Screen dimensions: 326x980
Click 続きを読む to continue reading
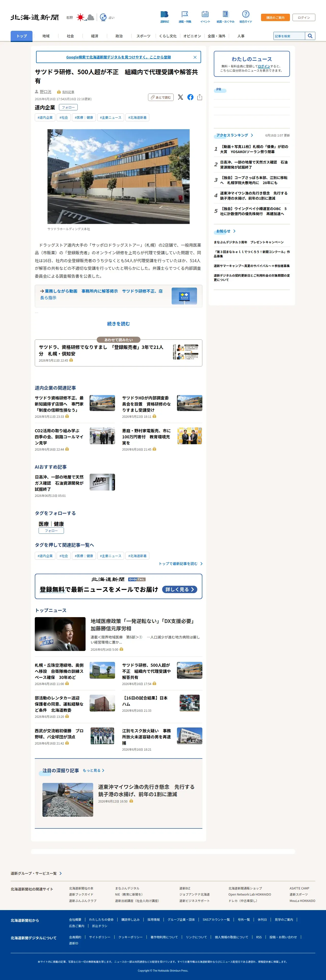pyautogui.click(x=119, y=324)
